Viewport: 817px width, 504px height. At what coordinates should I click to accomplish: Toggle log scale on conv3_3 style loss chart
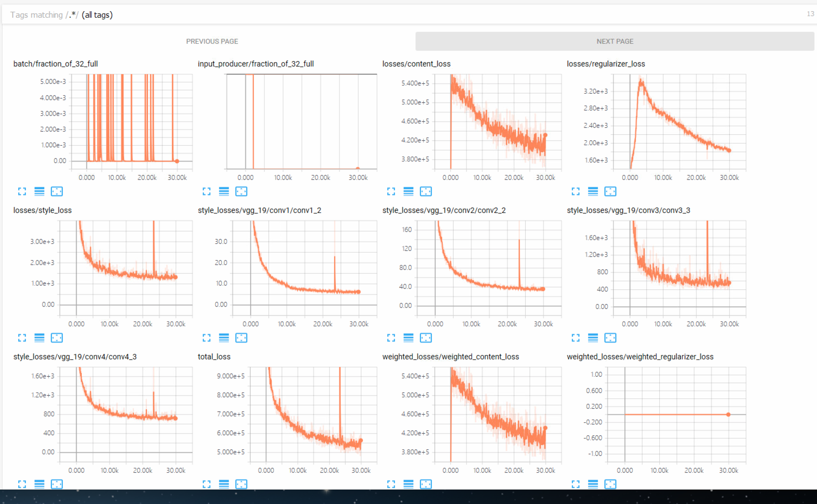[593, 338]
